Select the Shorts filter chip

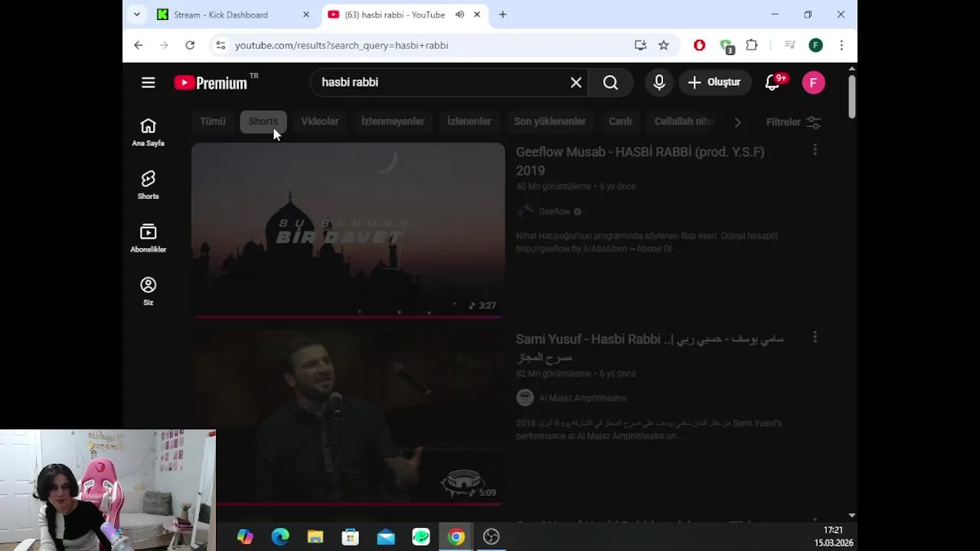tap(263, 122)
